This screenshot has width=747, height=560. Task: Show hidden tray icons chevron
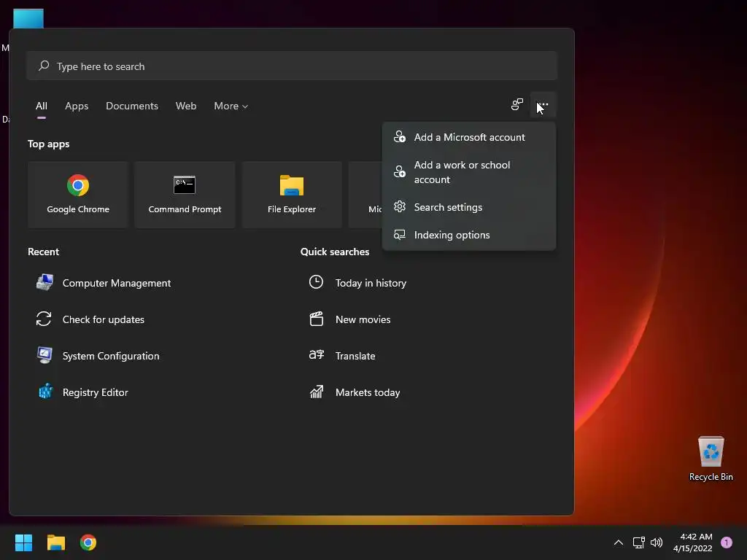point(619,542)
